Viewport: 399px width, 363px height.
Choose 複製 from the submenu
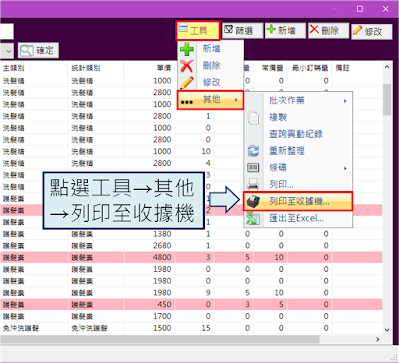(x=298, y=117)
